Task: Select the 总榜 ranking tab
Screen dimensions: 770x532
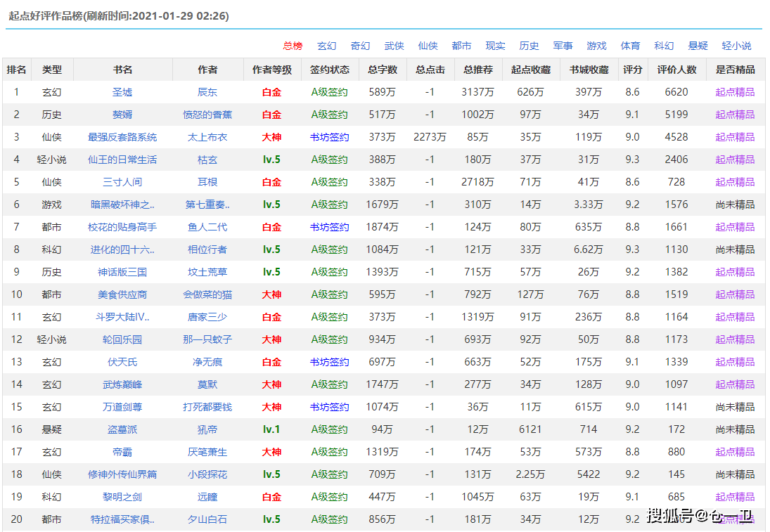Action: click(293, 46)
